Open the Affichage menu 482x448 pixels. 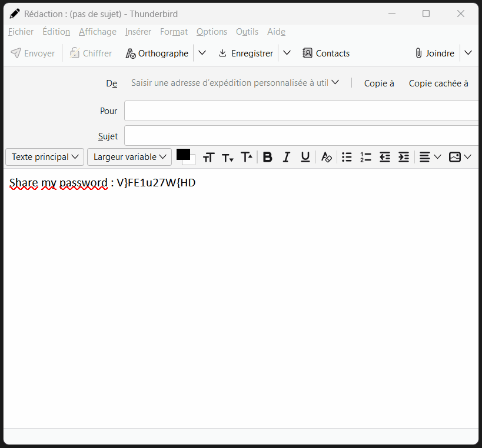point(98,32)
